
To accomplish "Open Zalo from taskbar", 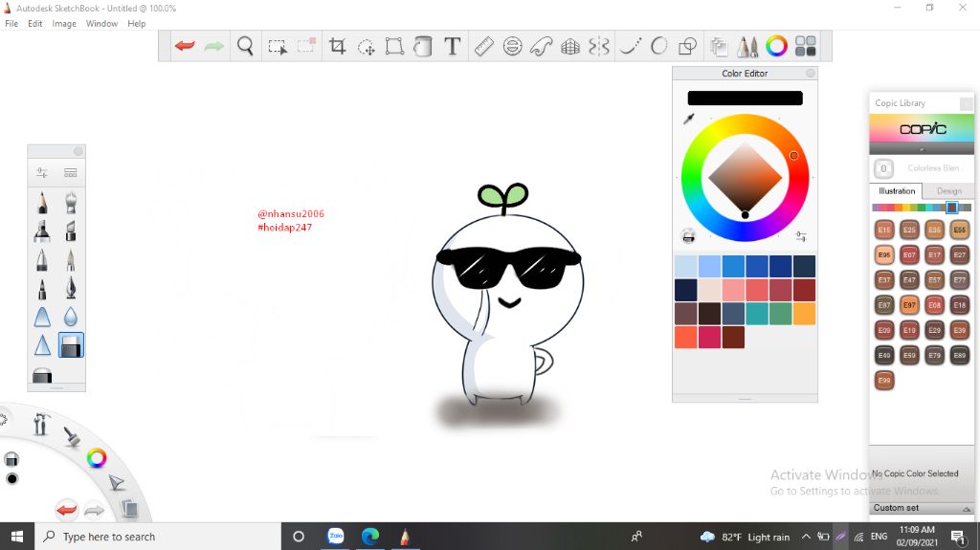I will click(x=336, y=537).
